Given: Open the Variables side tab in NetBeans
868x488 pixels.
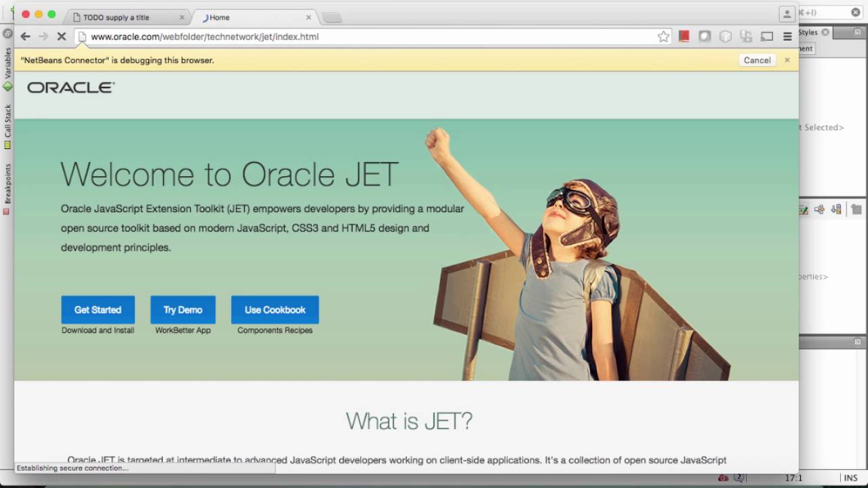Looking at the screenshot, I should pos(7,68).
